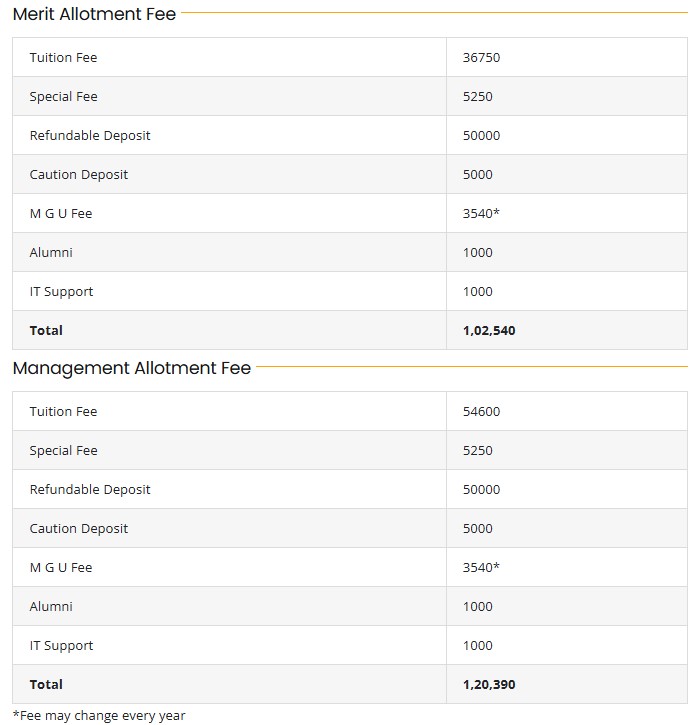Click "Alumni" label in Merit table

(51, 253)
